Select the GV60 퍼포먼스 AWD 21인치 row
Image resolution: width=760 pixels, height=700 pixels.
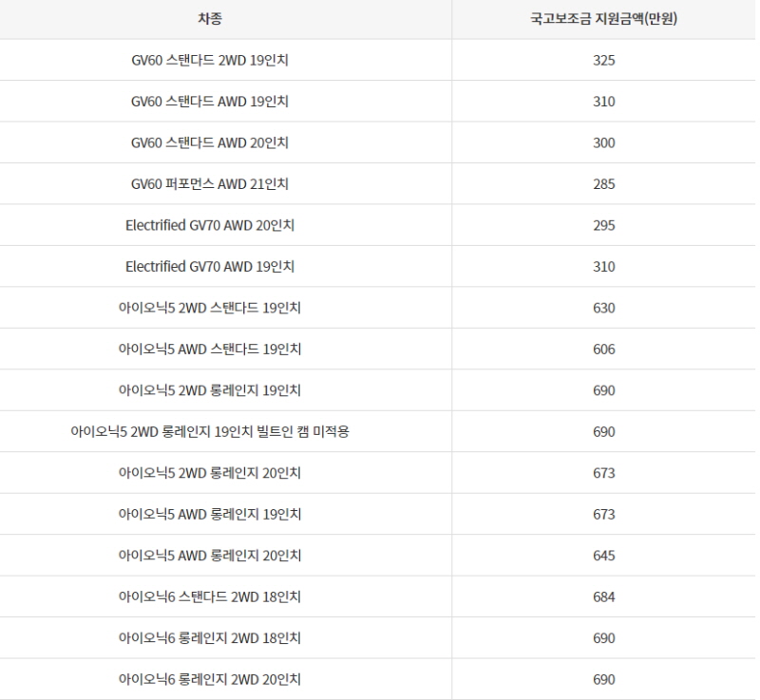(x=377, y=183)
